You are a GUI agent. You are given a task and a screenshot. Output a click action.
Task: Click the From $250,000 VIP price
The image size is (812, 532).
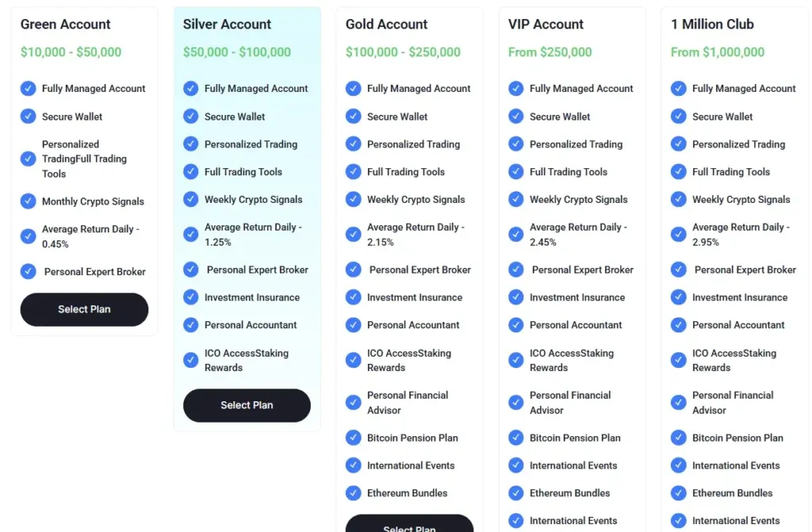(550, 52)
